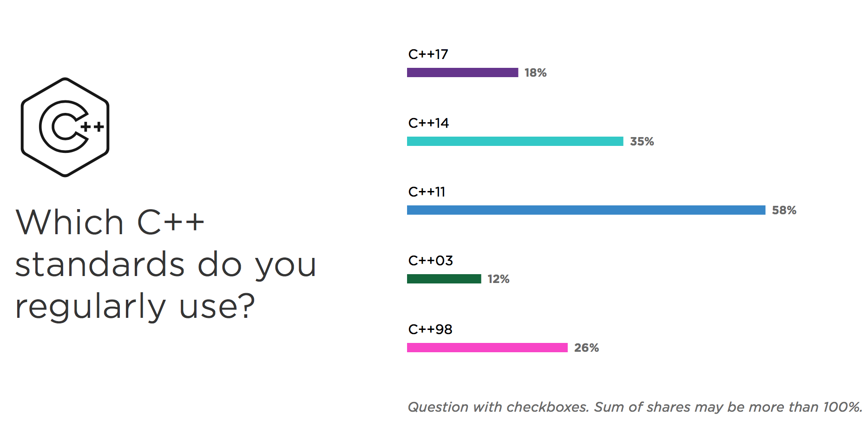Click the 58% value label
The height and width of the screenshot is (421, 868).
coord(784,210)
